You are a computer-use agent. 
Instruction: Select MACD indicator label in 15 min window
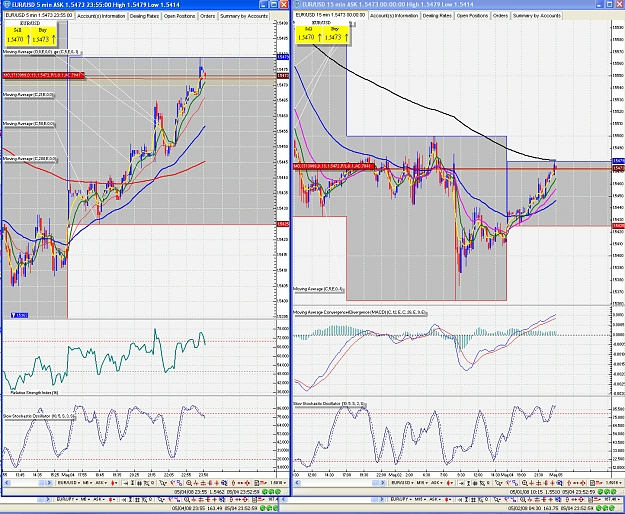[360, 312]
